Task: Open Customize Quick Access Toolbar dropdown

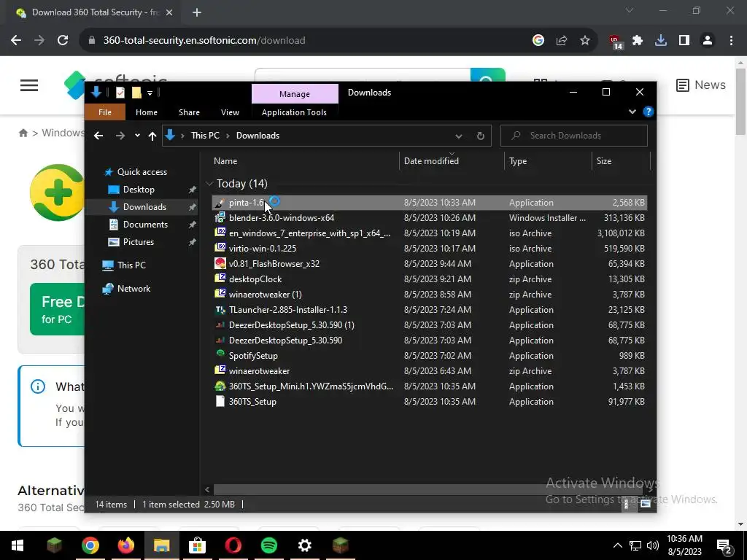Action: coord(150,93)
